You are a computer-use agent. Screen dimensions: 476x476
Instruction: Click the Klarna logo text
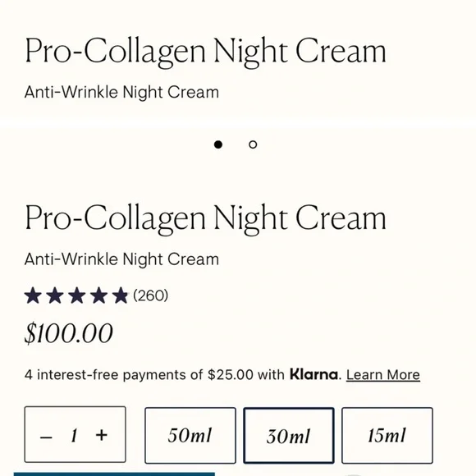(314, 374)
